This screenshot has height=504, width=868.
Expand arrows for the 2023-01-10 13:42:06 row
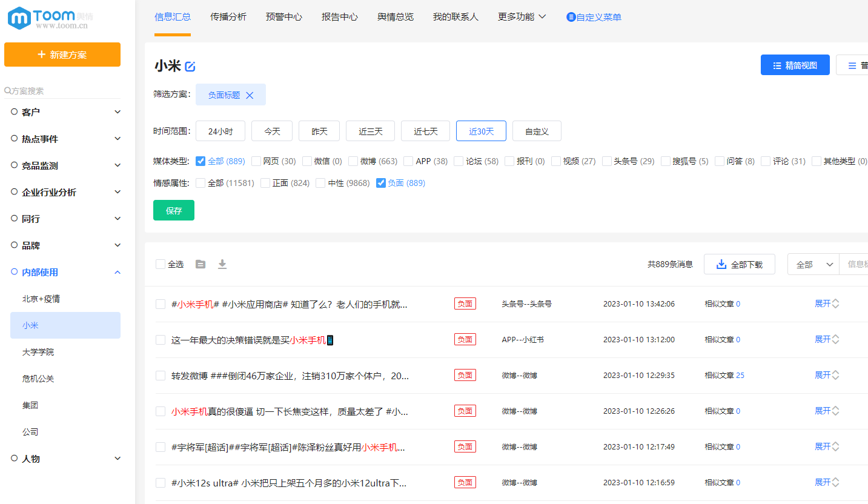pos(835,304)
